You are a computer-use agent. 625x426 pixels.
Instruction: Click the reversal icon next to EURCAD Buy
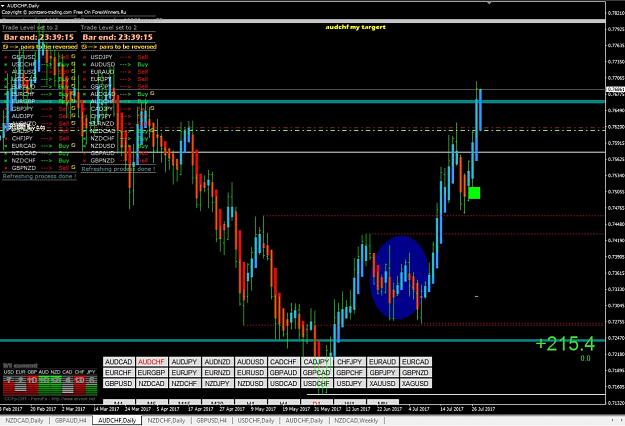73,145
